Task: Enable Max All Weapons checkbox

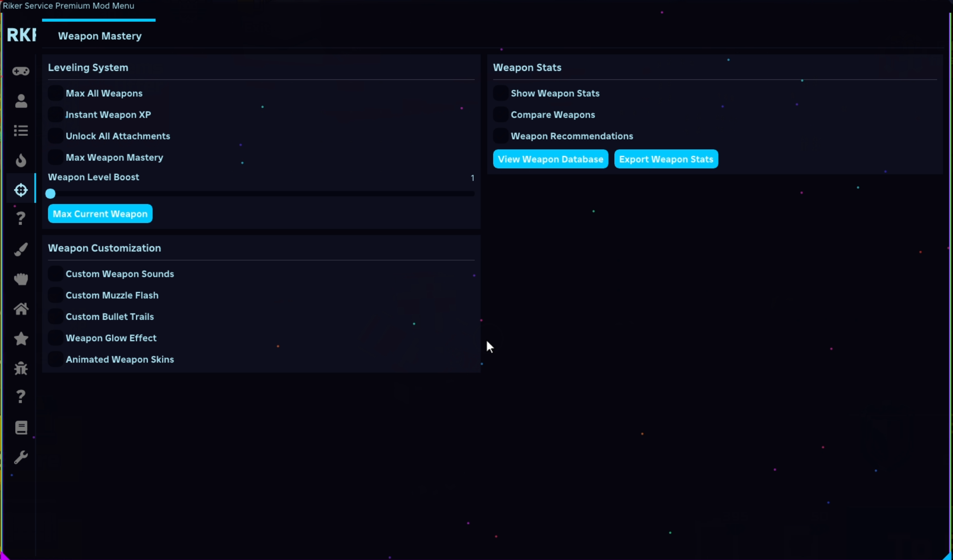Action: point(56,93)
